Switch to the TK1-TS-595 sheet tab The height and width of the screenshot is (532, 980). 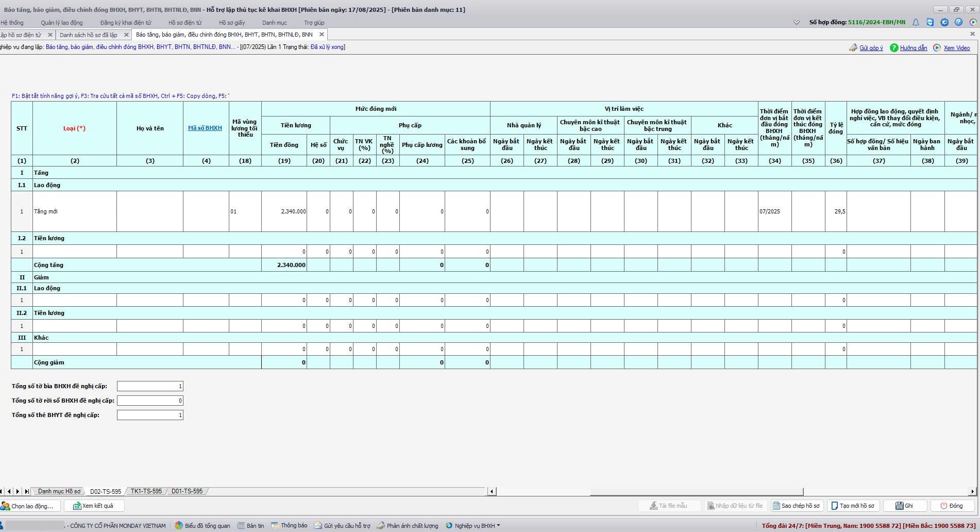click(x=146, y=491)
